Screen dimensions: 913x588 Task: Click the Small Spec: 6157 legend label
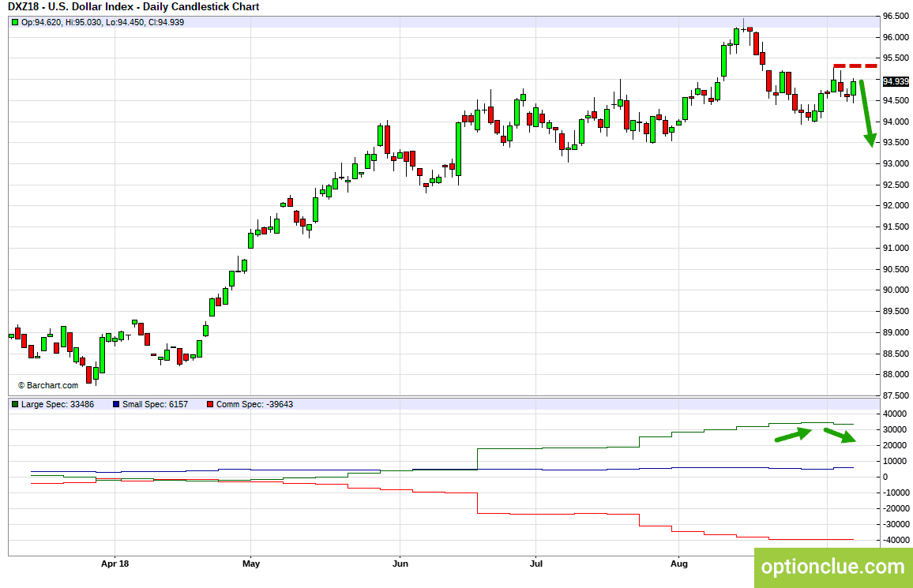pyautogui.click(x=155, y=404)
